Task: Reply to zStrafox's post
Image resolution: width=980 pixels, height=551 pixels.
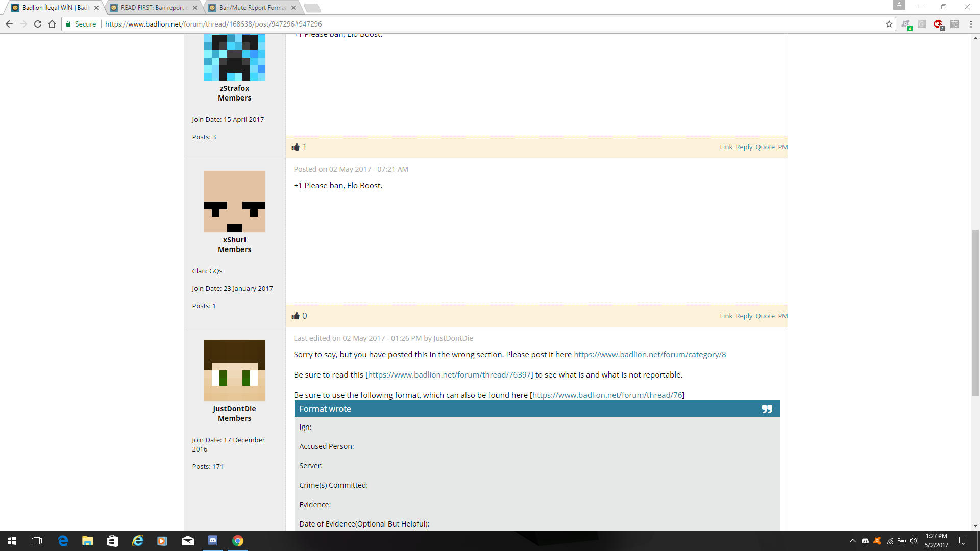Action: (744, 147)
